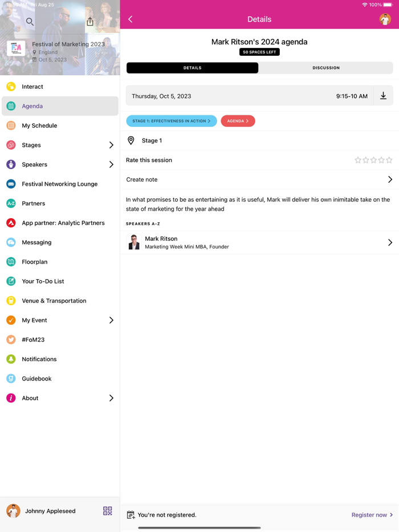The height and width of the screenshot is (532, 399).
Task: Select Agenda in the sidebar menu
Action: [60, 106]
